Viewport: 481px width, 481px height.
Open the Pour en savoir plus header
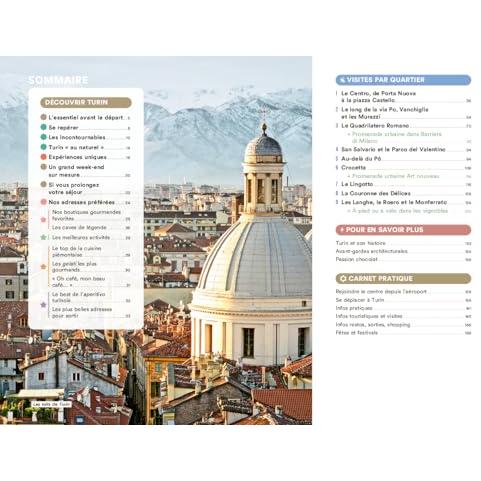(403, 230)
